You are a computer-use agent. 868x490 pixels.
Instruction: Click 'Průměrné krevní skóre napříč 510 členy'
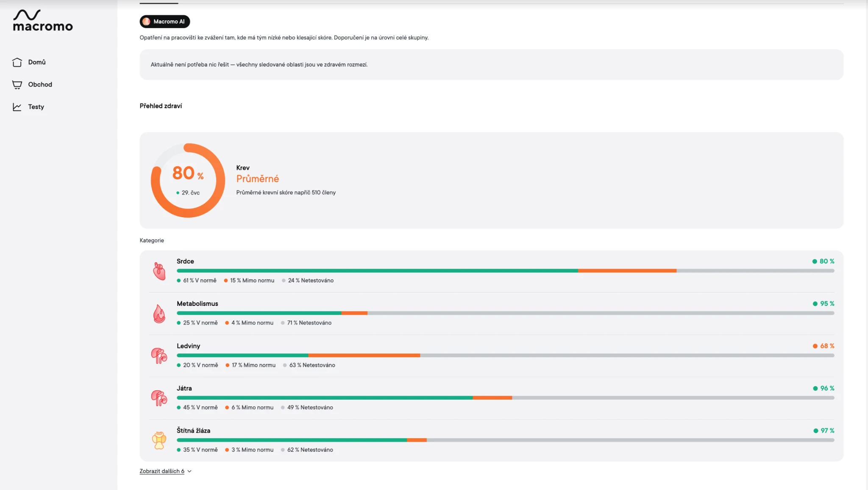286,193
